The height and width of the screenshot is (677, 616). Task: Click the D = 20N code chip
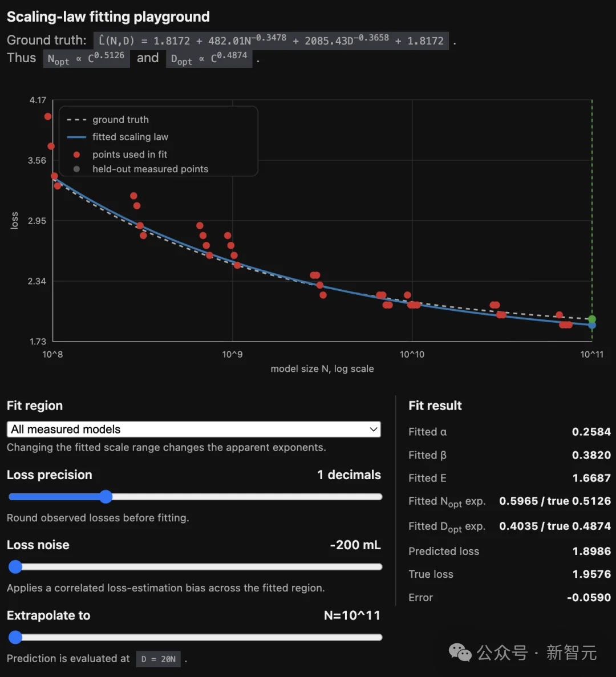pos(159,659)
